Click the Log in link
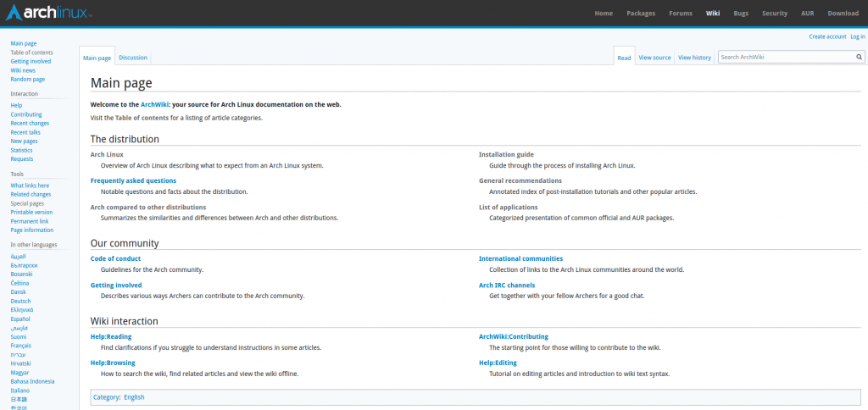The image size is (868, 410). pos(858,36)
